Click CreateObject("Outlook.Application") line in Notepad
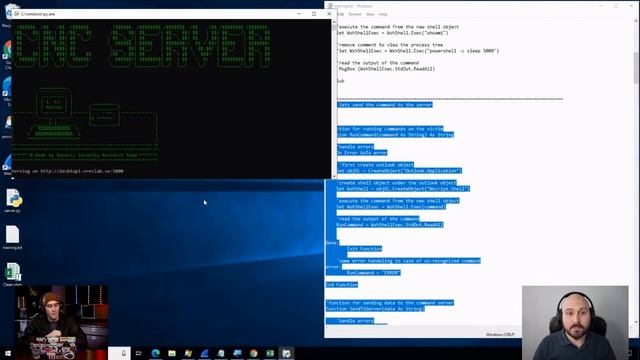The image size is (640, 360). pyautogui.click(x=399, y=171)
